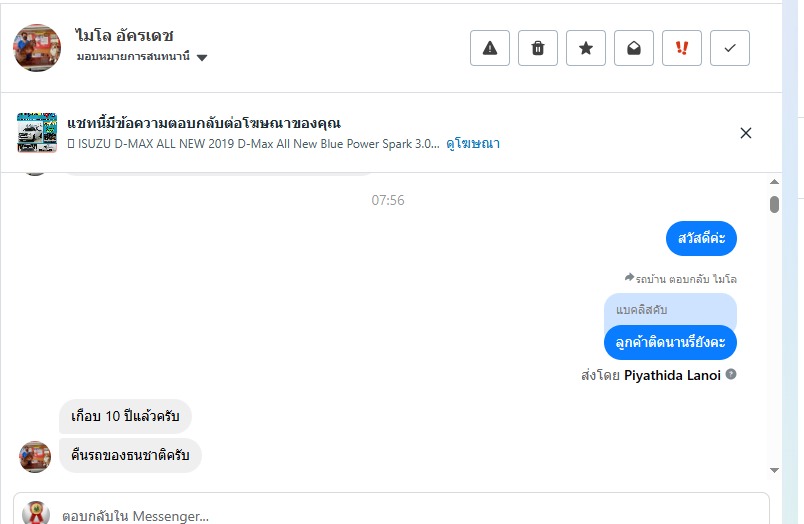This screenshot has width=804, height=524.
Task: Delete conversation using trash icon
Action: pos(538,48)
